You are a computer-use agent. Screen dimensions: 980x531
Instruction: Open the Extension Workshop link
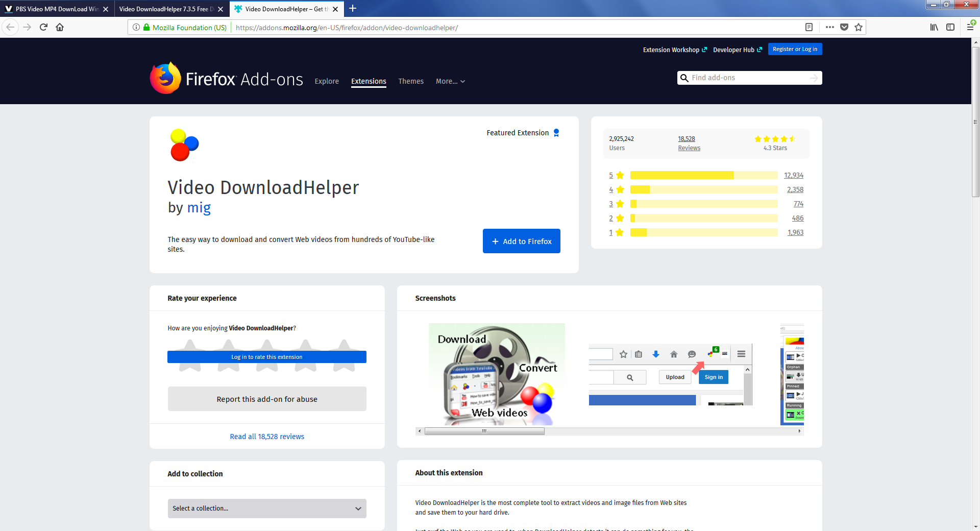tap(675, 50)
